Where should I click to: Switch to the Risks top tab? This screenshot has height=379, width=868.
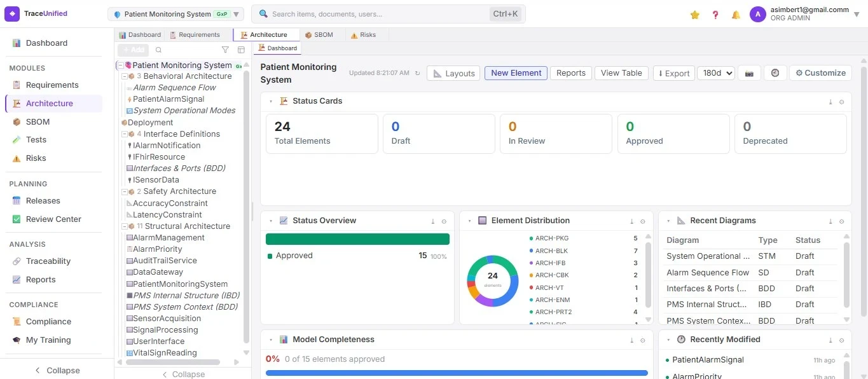(x=363, y=35)
